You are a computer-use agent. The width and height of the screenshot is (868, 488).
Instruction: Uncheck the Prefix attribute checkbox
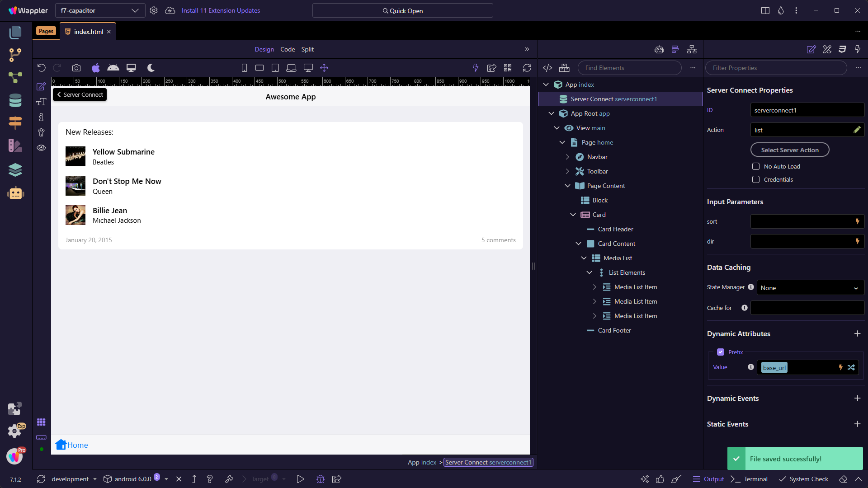coord(721,352)
